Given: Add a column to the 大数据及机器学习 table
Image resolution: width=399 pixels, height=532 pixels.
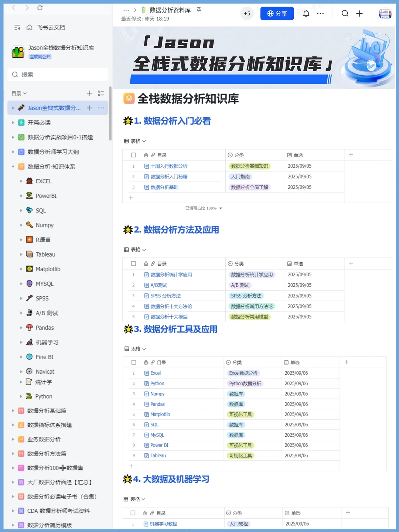Looking at the screenshot, I should 348,513.
